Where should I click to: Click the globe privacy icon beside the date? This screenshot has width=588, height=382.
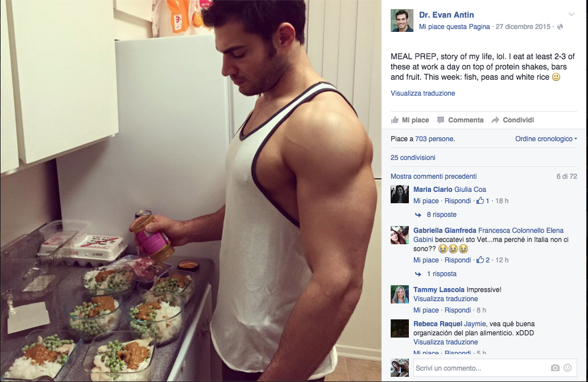(560, 27)
